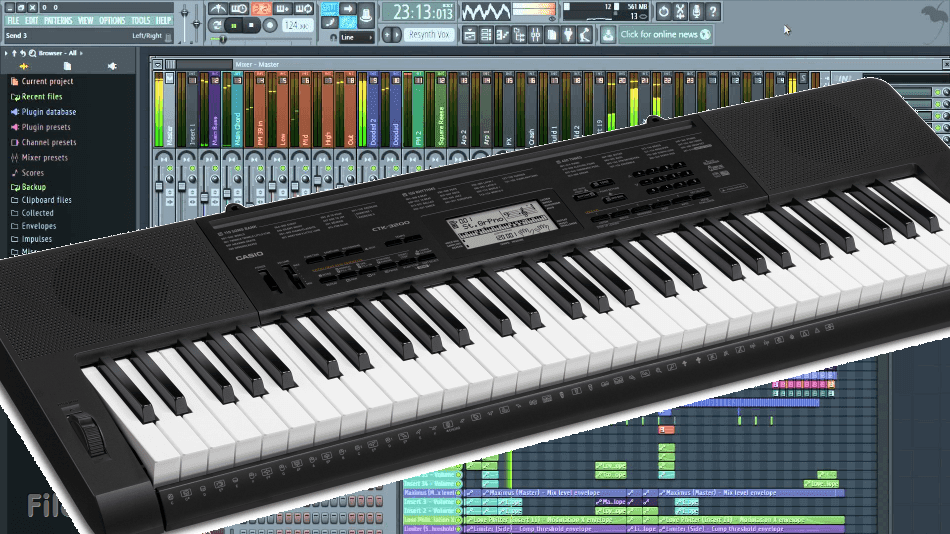Expand Scores folder in browser

tap(27, 172)
